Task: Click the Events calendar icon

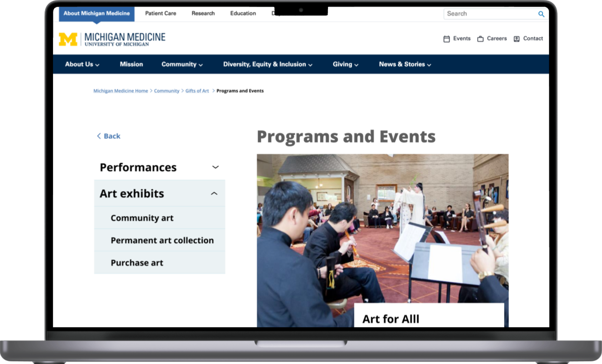Action: pos(447,39)
